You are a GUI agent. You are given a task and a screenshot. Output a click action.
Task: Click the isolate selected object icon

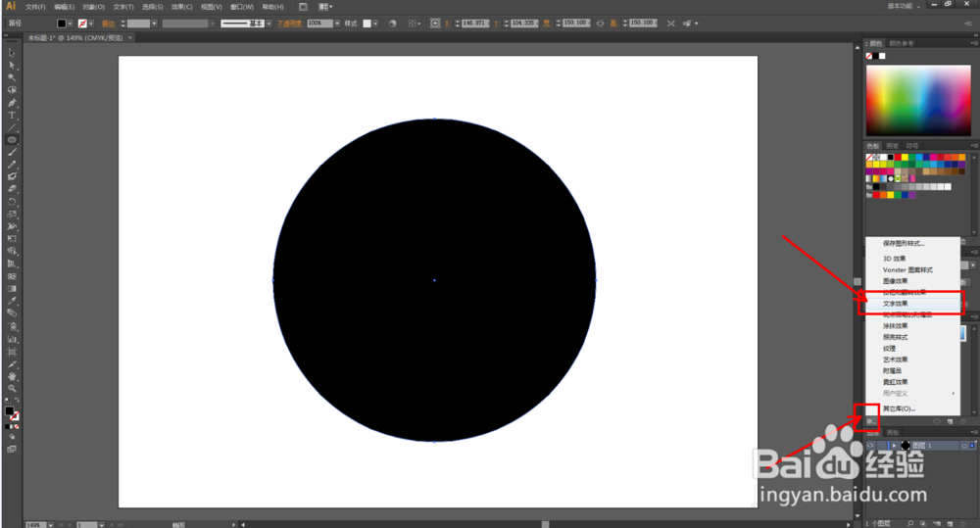(670, 24)
